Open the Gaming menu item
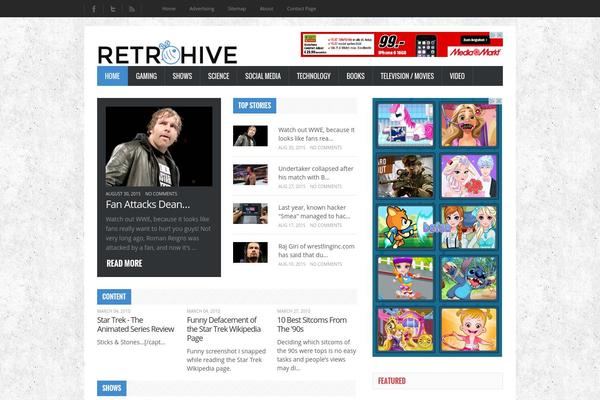The width and height of the screenshot is (600, 400). 146,76
